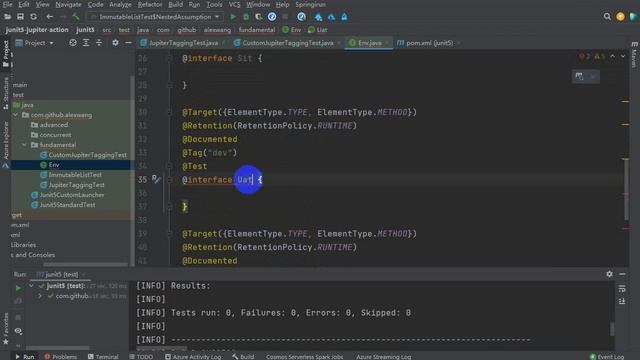Click the last Azure toolbar icon
640x360 pixels.
tap(344, 17)
